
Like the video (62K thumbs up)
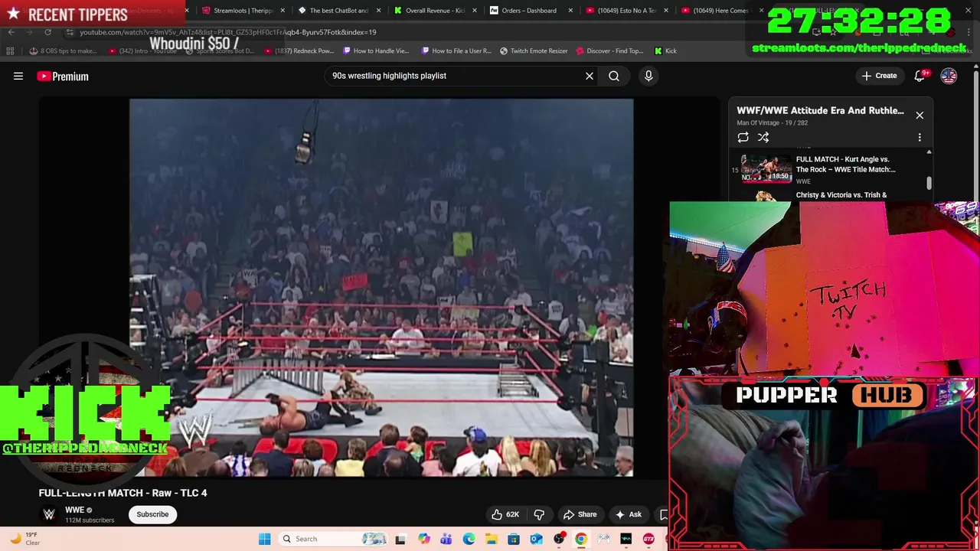[505, 514]
